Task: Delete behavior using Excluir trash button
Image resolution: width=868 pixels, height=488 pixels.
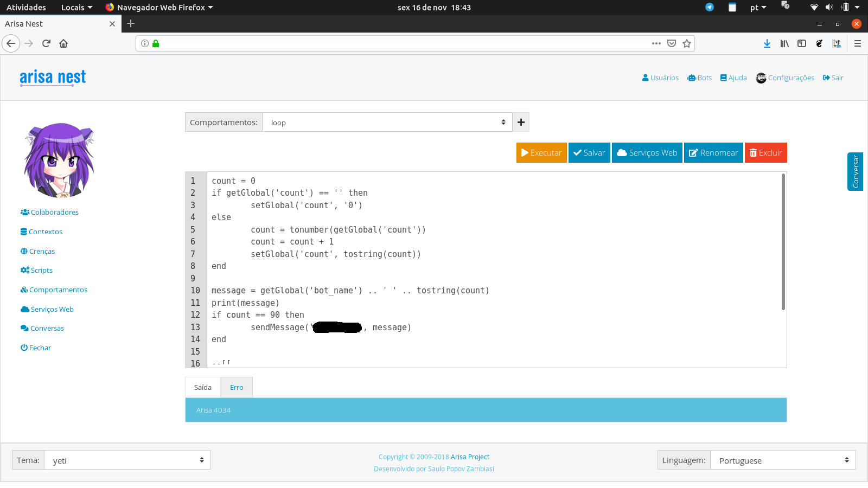Action: pos(765,153)
